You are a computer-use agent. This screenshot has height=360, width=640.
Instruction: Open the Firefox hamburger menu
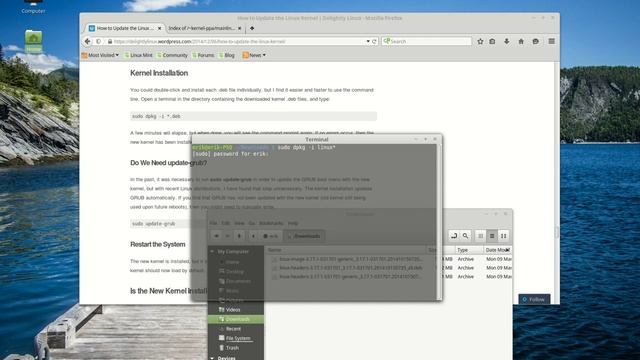(x=551, y=41)
